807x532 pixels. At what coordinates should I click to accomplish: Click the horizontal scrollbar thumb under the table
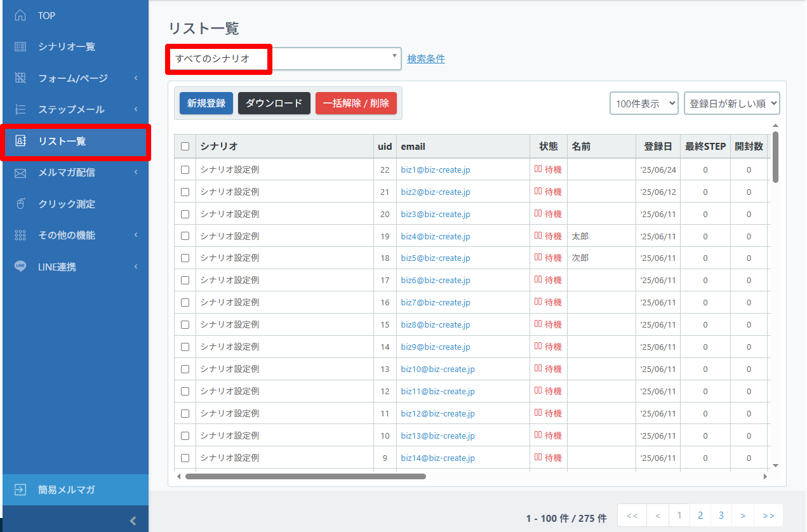pyautogui.click(x=305, y=476)
